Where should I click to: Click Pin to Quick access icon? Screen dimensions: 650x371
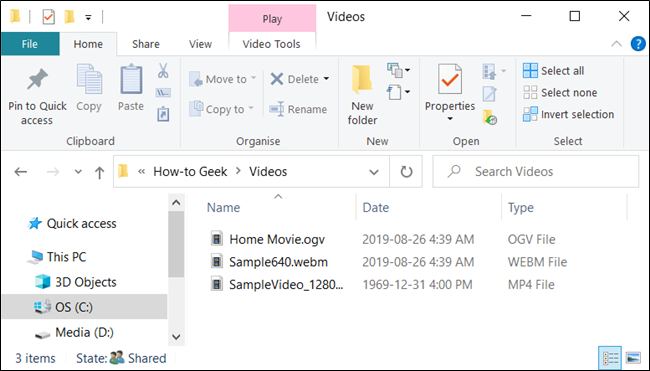point(37,79)
